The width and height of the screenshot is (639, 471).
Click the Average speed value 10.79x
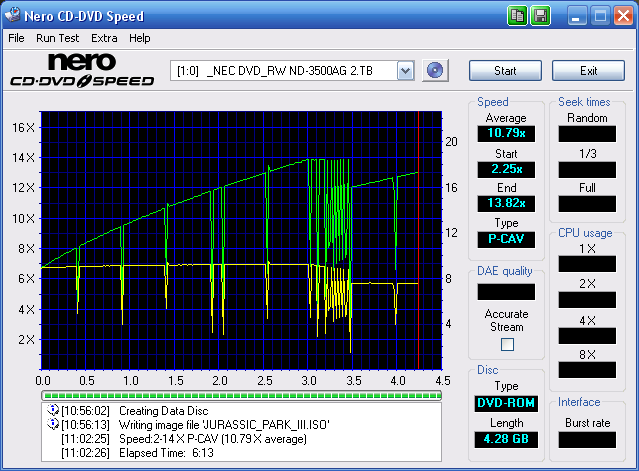506,133
